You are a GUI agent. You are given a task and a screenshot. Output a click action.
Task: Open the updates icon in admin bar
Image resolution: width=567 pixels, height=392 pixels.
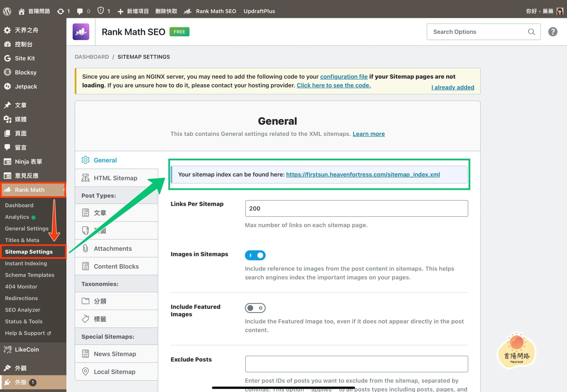coord(60,11)
